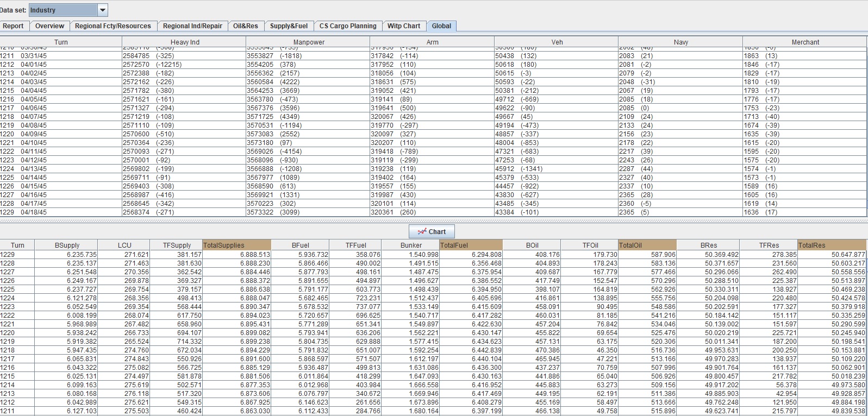Open the Oil&Res tab
Image resolution: width=868 pixels, height=416 pixels.
tap(246, 26)
